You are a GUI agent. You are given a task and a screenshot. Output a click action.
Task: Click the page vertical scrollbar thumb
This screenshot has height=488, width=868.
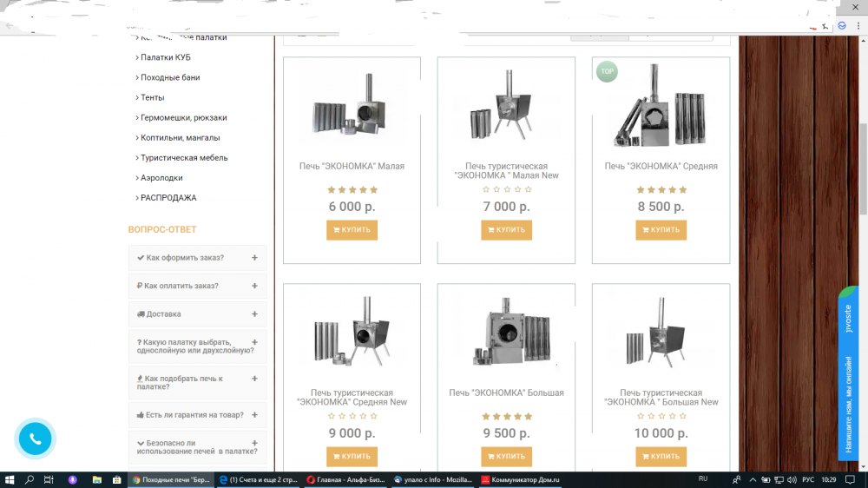862,165
